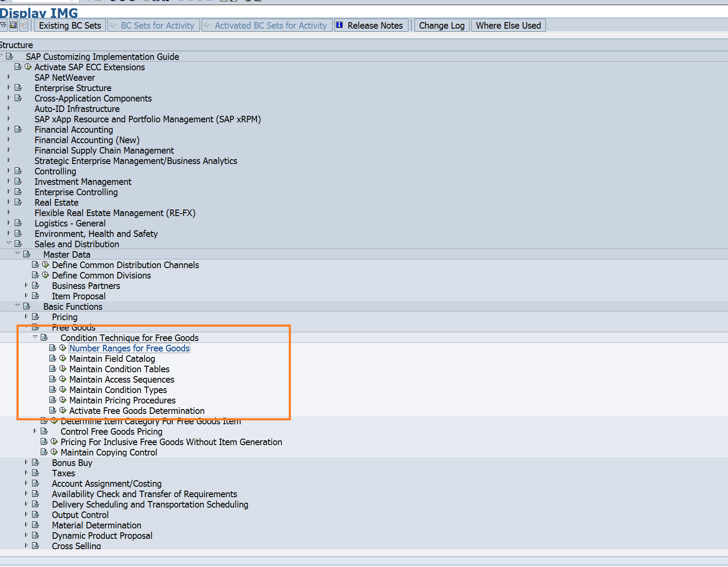Expand the Business Partners node
This screenshot has height=567, width=728.
pyautogui.click(x=26, y=285)
